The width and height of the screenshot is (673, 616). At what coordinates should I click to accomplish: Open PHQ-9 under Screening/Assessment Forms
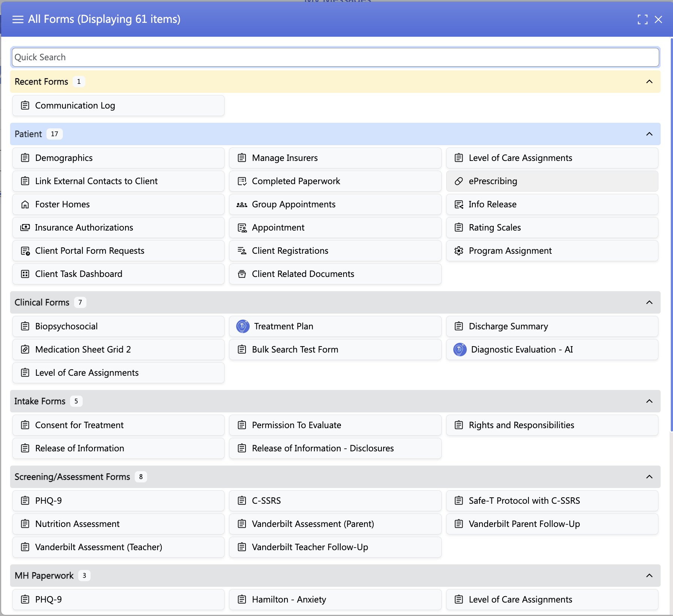(x=118, y=501)
